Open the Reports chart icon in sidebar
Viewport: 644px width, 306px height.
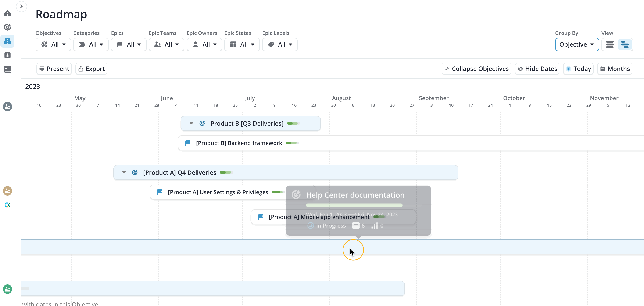click(7, 55)
